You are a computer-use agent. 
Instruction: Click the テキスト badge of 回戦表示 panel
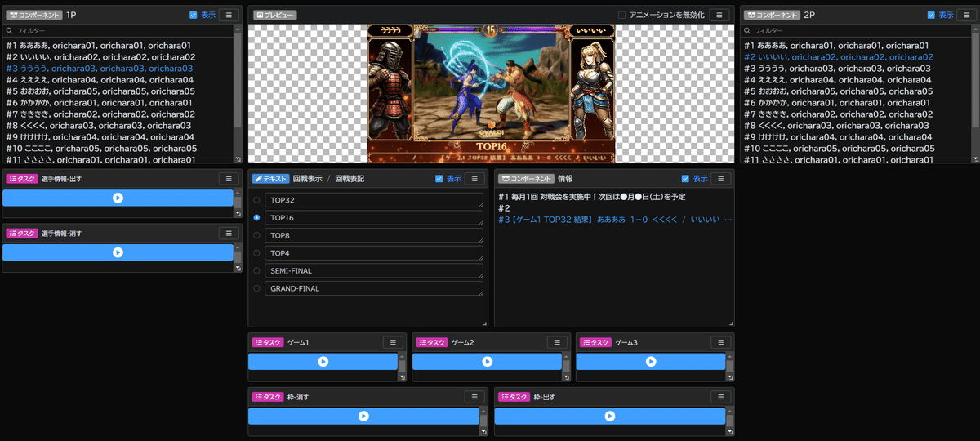(270, 179)
